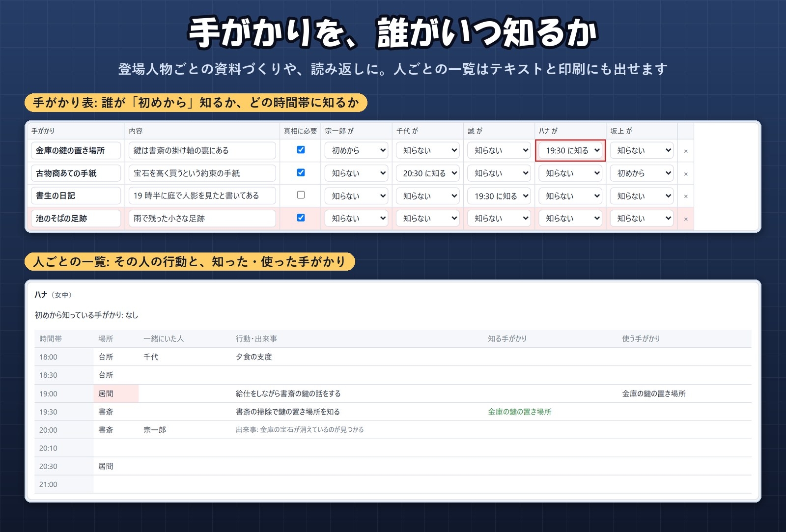Image resolution: width=786 pixels, height=532 pixels.
Task: Open 誠 dropdown for 古物商あての手紙
Action: pyautogui.click(x=499, y=173)
